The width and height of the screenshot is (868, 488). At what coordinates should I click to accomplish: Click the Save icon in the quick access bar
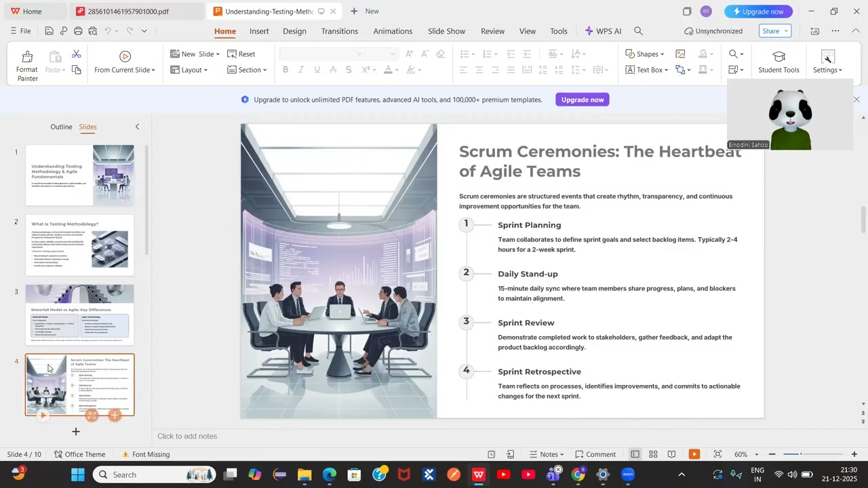coord(49,31)
